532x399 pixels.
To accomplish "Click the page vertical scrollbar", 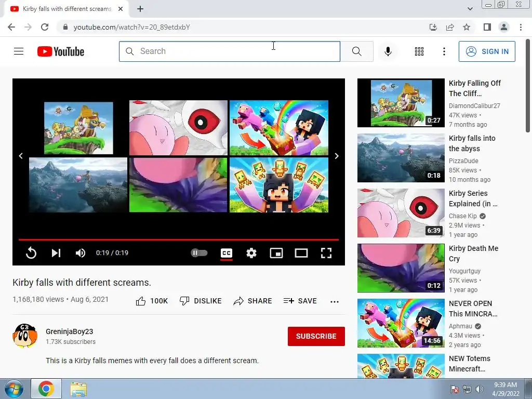I will 528,86.
